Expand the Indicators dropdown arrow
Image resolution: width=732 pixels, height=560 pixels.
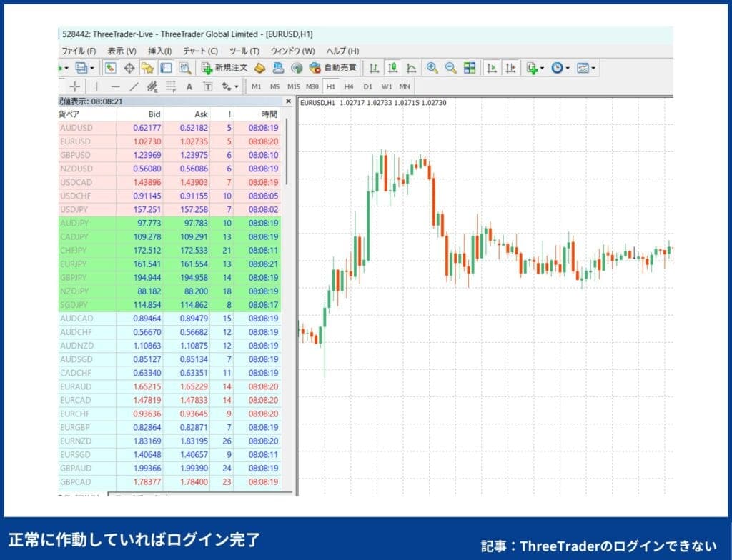click(542, 68)
